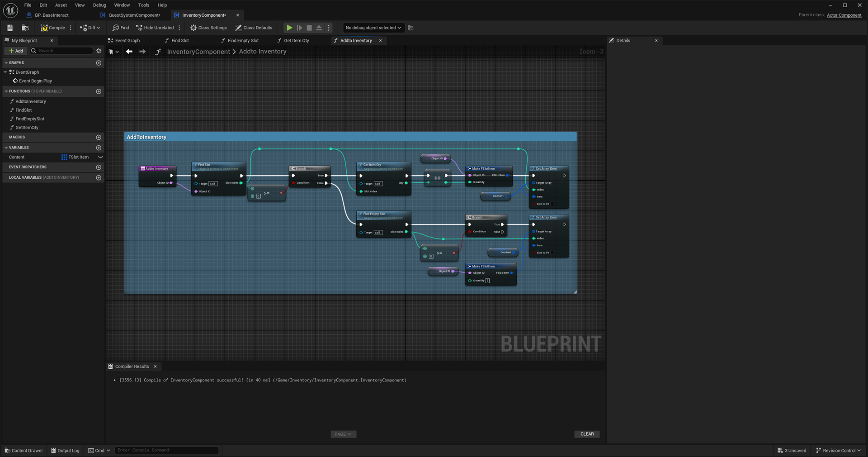Open the play options dots menu
The image size is (868, 457).
pyautogui.click(x=329, y=28)
